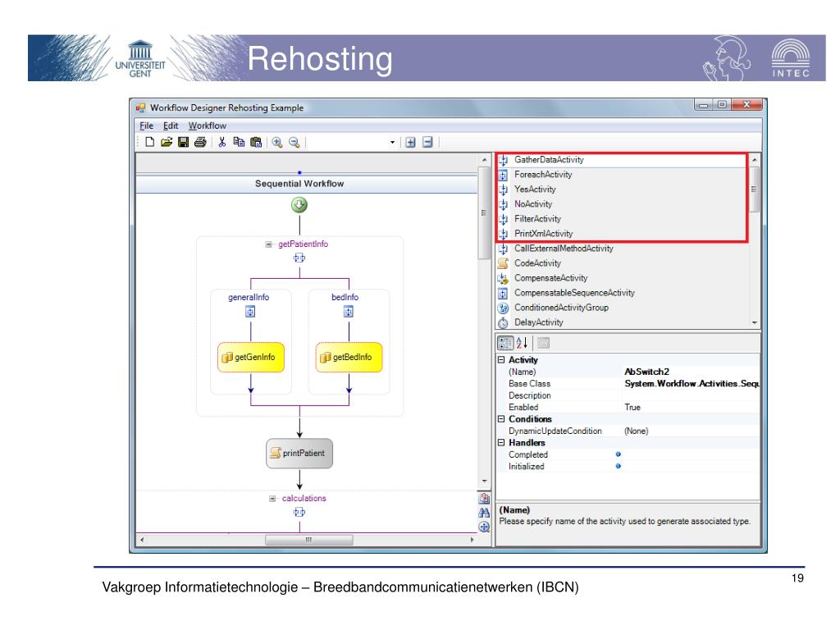The height and width of the screenshot is (630, 840).
Task: Select CallExternalMethodActivity in the toolbox
Action: (564, 249)
